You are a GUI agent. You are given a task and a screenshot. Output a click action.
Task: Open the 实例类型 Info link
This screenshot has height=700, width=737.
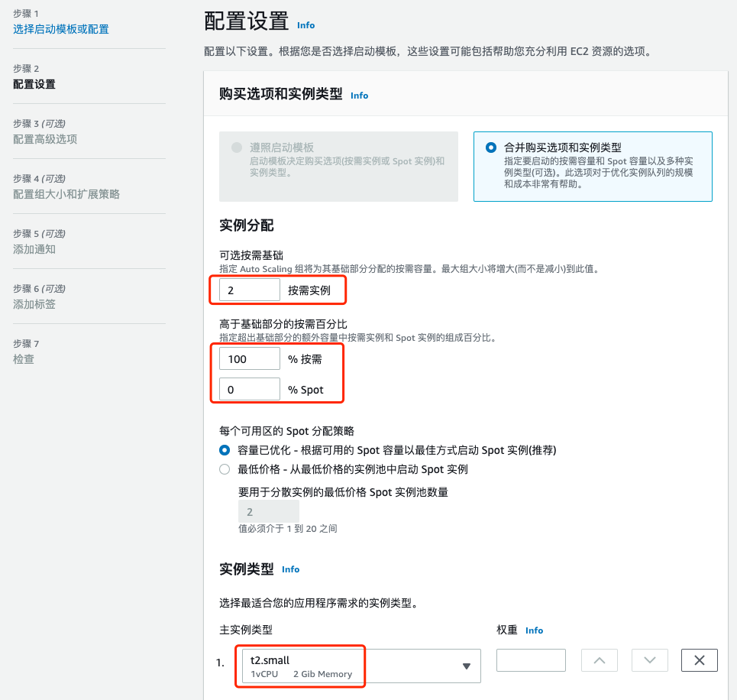(290, 569)
